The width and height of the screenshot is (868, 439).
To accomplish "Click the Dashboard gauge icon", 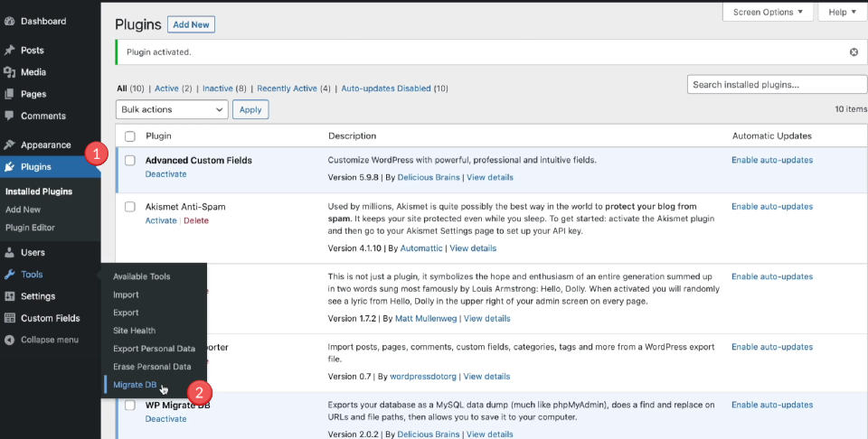I will pyautogui.click(x=9, y=22).
